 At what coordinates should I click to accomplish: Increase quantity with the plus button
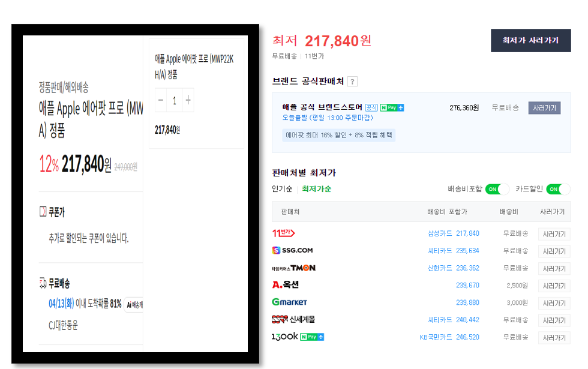pyautogui.click(x=188, y=100)
